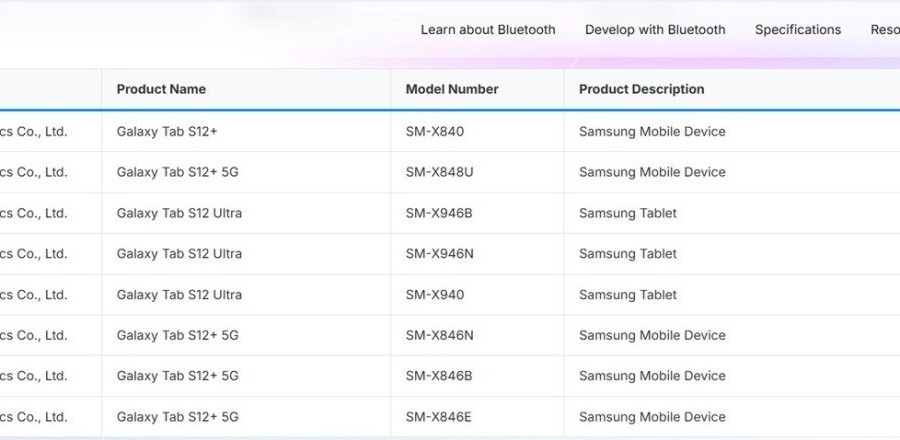Click Galaxy Tab S12 Ultra in SM-X940 row
The width and height of the screenshot is (900, 440).
coord(179,294)
